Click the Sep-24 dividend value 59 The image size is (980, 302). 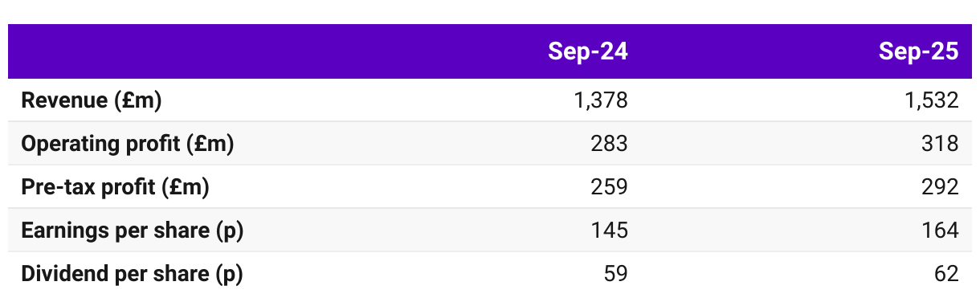[x=615, y=274]
